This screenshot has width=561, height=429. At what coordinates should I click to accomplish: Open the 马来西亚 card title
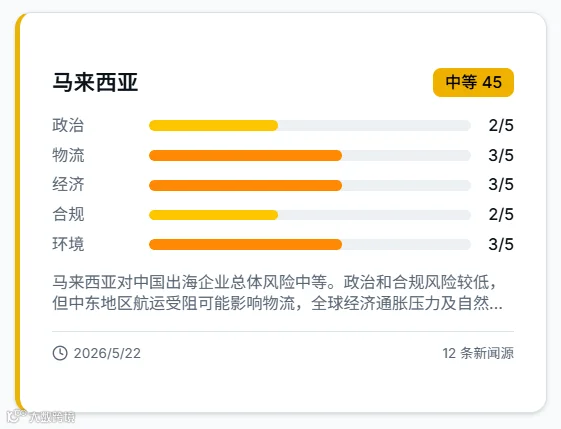coord(95,82)
